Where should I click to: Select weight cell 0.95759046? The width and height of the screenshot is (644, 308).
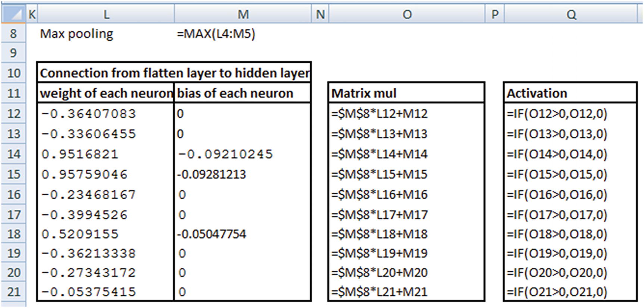point(106,174)
